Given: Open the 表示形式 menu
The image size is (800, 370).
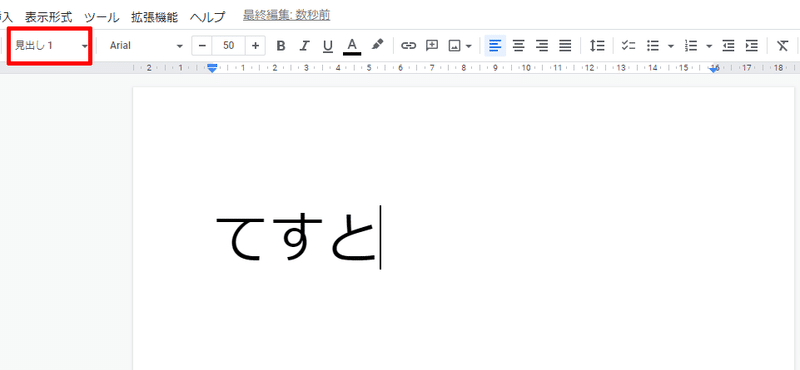Looking at the screenshot, I should (x=49, y=17).
